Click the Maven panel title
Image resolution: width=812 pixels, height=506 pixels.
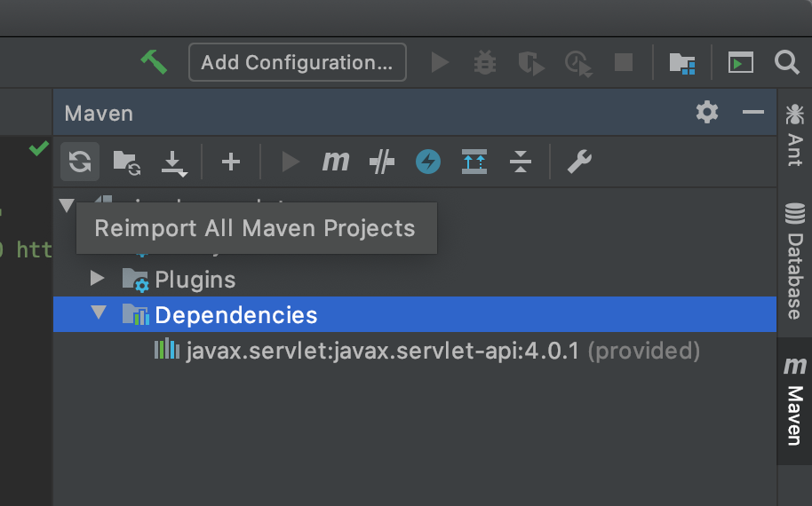point(99,114)
